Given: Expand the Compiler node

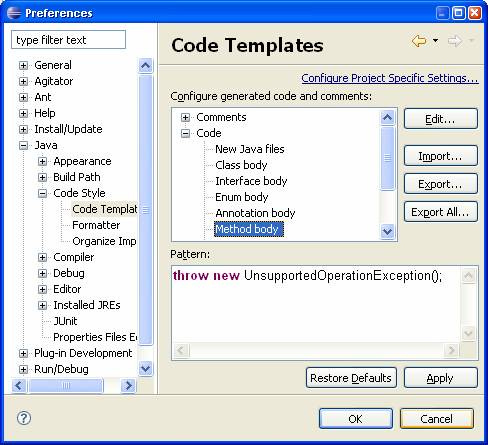Looking at the screenshot, I should [x=42, y=257].
